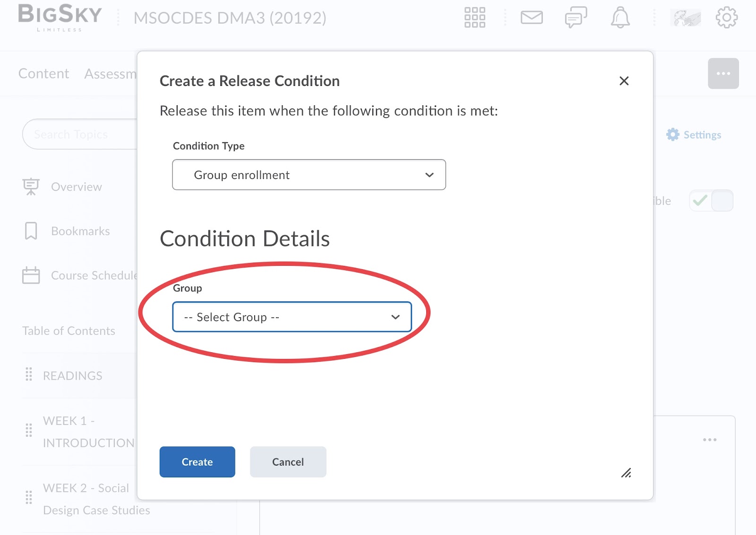Click the Cancel button
The width and height of the screenshot is (756, 535).
coord(288,462)
